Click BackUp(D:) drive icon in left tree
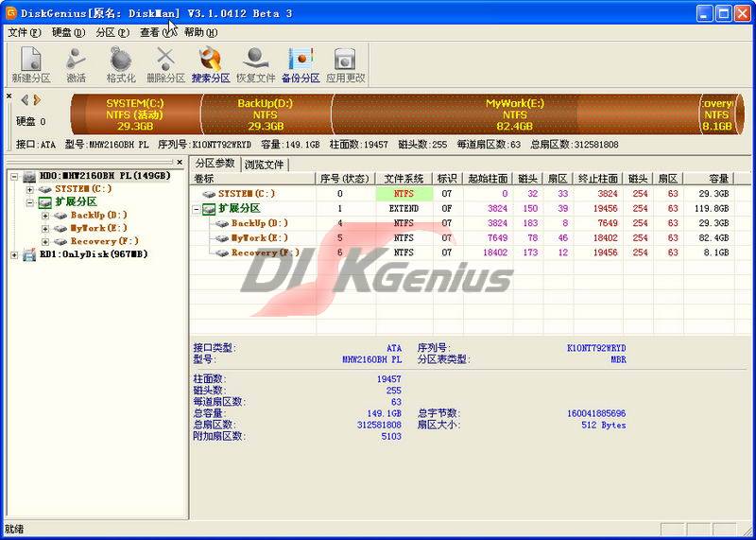The width and height of the screenshot is (756, 540). coord(60,216)
